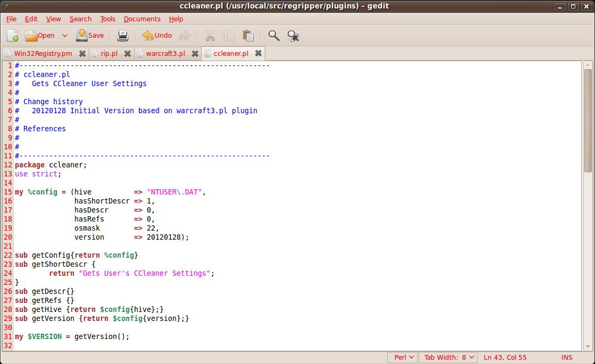Open Find and Replace icon
595x364 pixels.
(x=294, y=36)
